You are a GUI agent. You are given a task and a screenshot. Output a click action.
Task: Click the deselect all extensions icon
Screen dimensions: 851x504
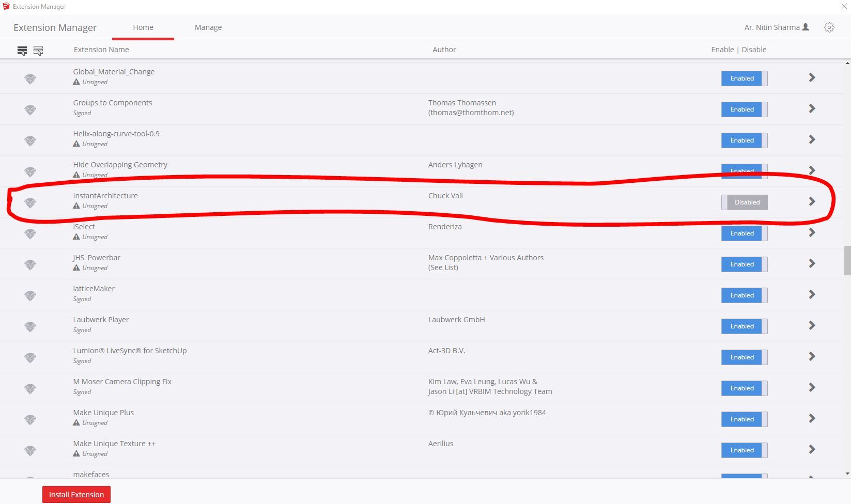coord(38,51)
